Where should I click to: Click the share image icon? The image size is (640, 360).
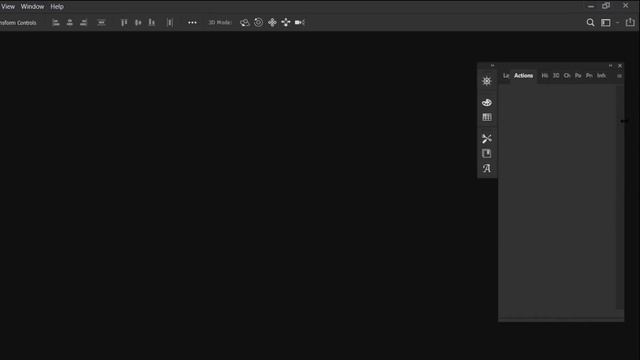click(x=630, y=22)
